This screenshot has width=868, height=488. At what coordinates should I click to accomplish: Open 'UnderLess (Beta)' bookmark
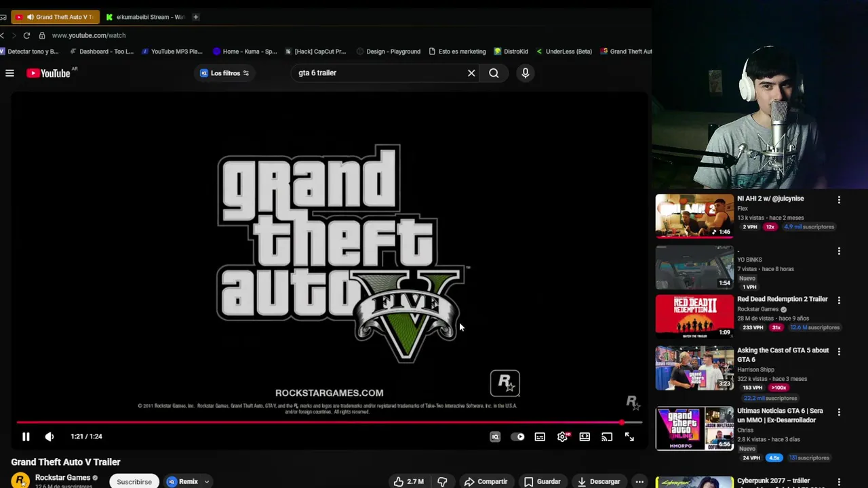coord(564,52)
